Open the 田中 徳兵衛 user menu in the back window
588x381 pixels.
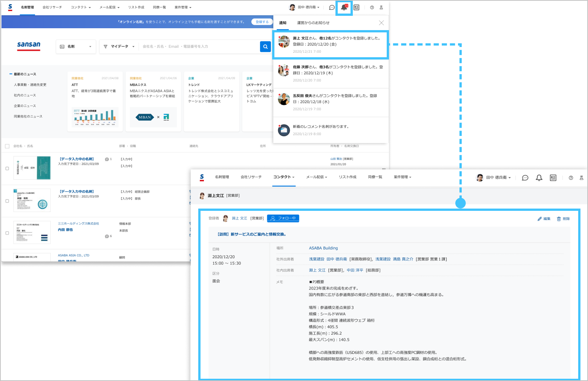[x=304, y=8]
